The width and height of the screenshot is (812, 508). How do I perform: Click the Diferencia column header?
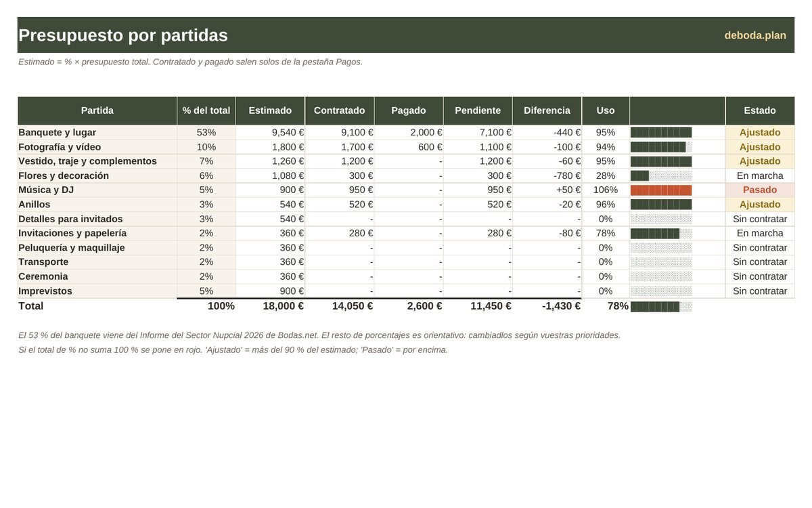coord(547,110)
